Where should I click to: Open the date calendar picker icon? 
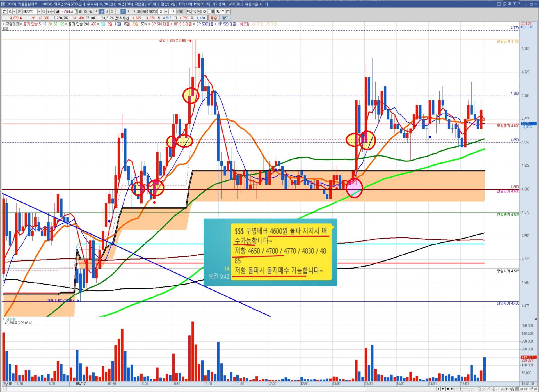click(228, 12)
